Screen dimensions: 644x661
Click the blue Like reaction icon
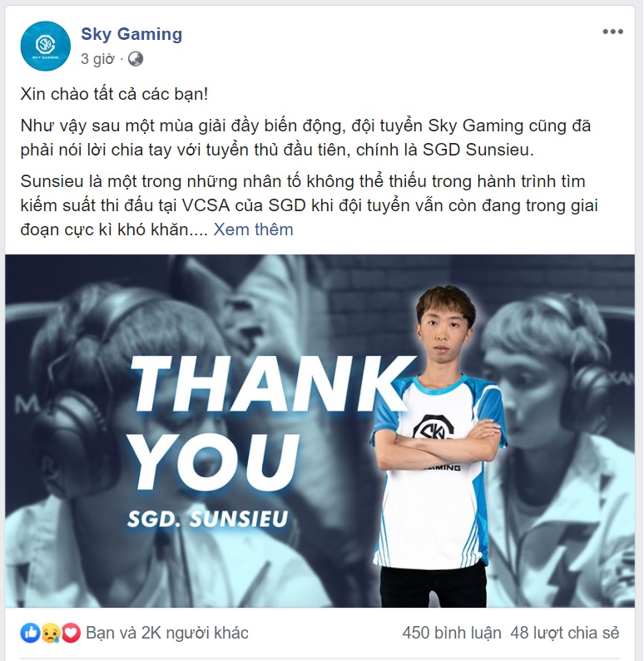click(x=30, y=633)
